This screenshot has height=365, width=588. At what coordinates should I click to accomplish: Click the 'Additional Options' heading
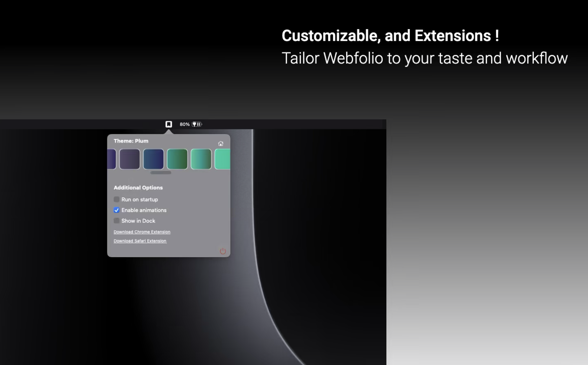138,187
